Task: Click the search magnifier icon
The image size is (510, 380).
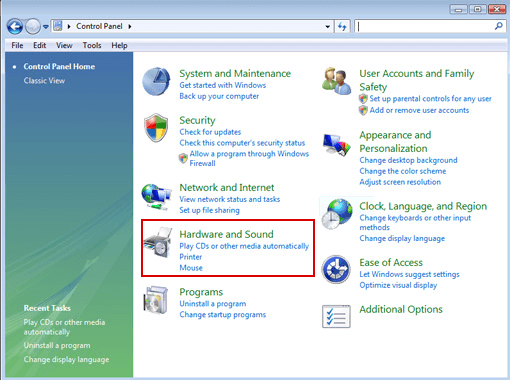Action: coord(499,26)
